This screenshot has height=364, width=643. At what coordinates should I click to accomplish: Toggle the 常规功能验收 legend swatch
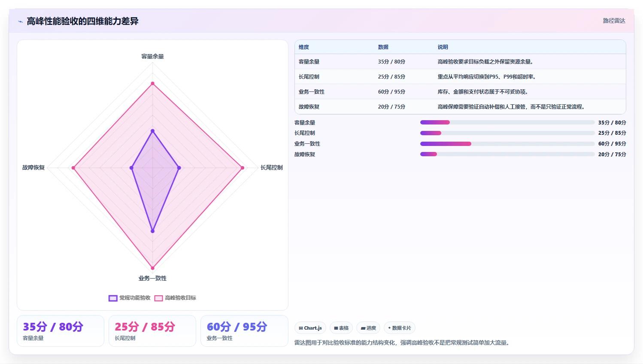coord(113,298)
